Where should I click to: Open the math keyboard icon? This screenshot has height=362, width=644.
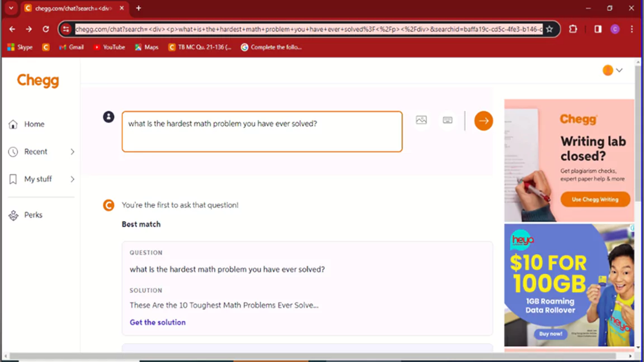click(x=447, y=120)
